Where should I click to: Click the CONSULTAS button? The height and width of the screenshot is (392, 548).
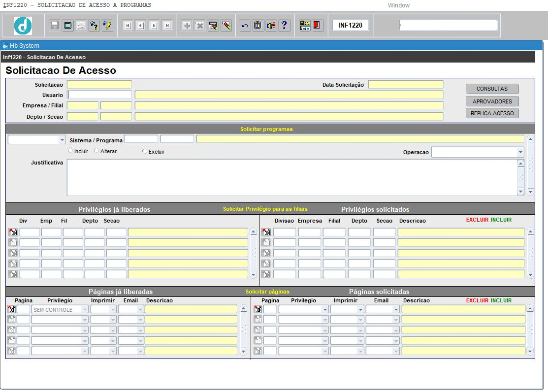coord(492,89)
